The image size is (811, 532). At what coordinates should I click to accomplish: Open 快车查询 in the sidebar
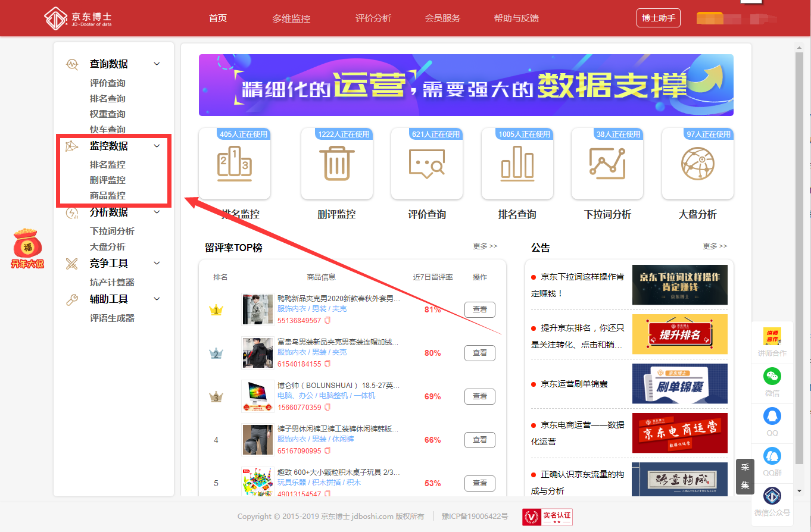(x=108, y=130)
